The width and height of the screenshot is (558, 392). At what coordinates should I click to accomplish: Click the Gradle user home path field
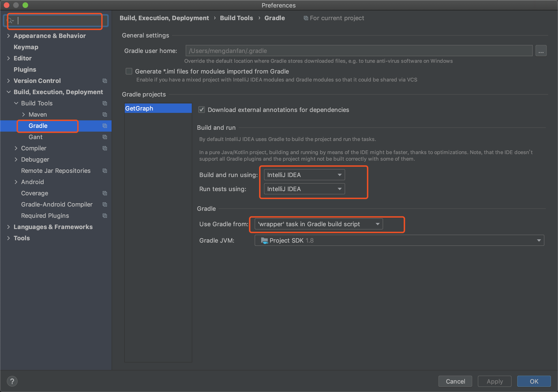(x=359, y=51)
